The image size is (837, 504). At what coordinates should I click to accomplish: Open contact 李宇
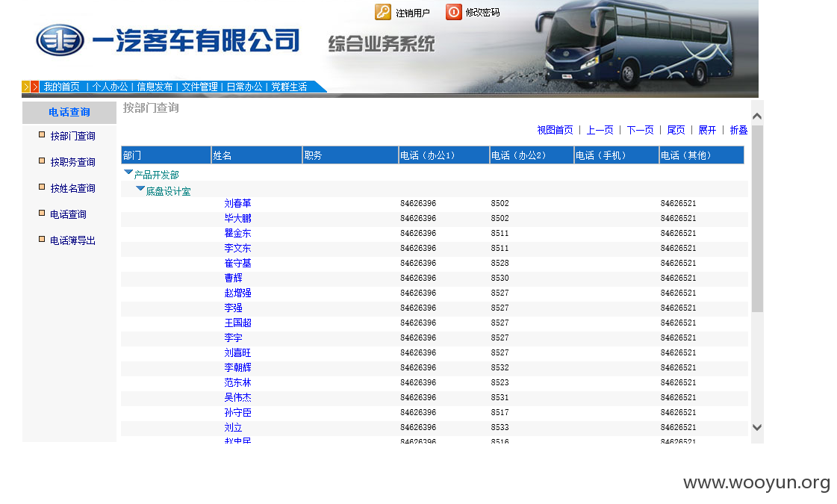coord(233,338)
